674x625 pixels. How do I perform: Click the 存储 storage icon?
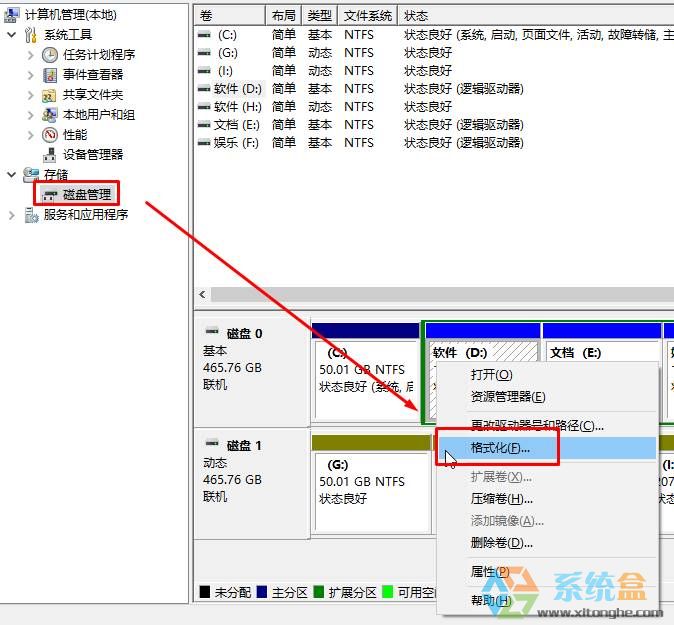[31, 175]
